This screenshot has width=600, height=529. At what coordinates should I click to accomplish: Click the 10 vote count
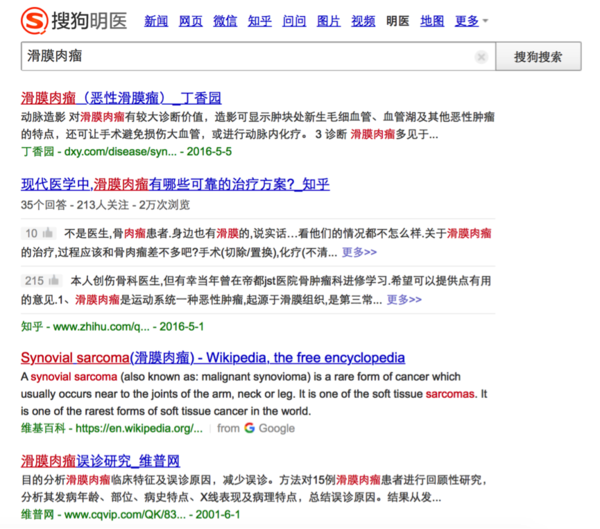tap(31, 233)
